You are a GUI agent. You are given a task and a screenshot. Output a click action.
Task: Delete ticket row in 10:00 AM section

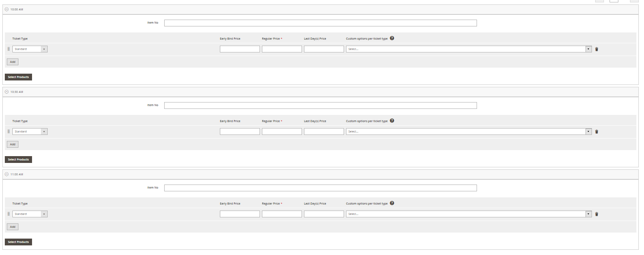point(596,49)
